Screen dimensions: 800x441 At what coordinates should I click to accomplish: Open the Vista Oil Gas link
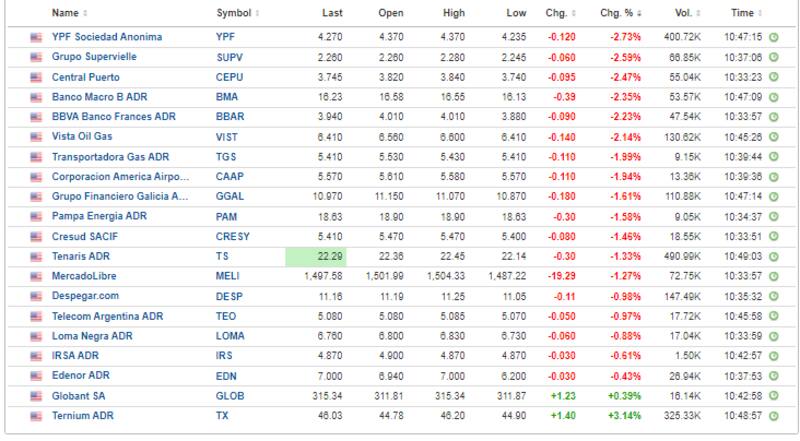[x=83, y=137]
